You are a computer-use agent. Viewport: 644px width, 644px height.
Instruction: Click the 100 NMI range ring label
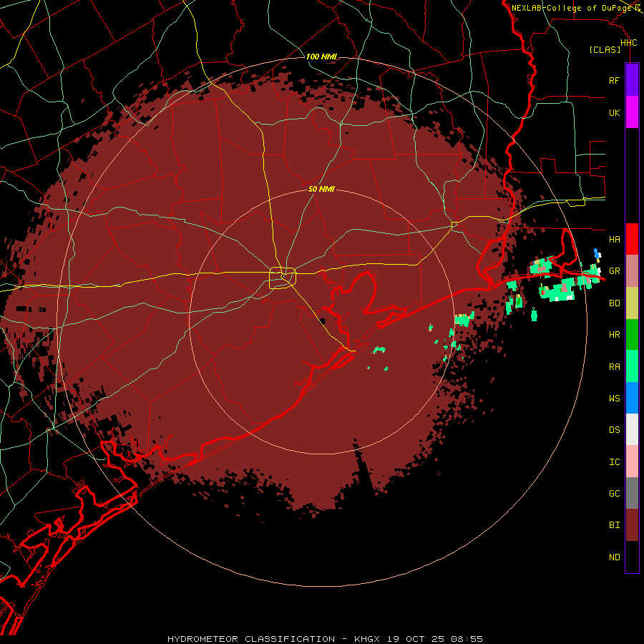click(321, 57)
